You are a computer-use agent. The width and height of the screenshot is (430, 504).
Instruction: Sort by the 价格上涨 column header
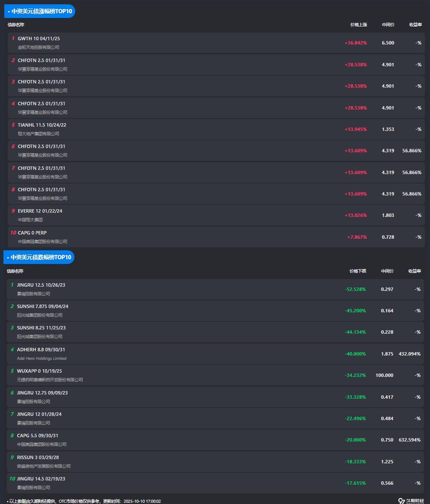click(x=358, y=25)
